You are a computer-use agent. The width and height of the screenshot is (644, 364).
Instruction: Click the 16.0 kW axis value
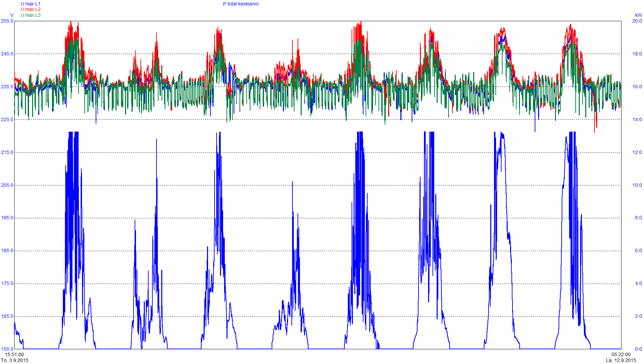tap(637, 87)
